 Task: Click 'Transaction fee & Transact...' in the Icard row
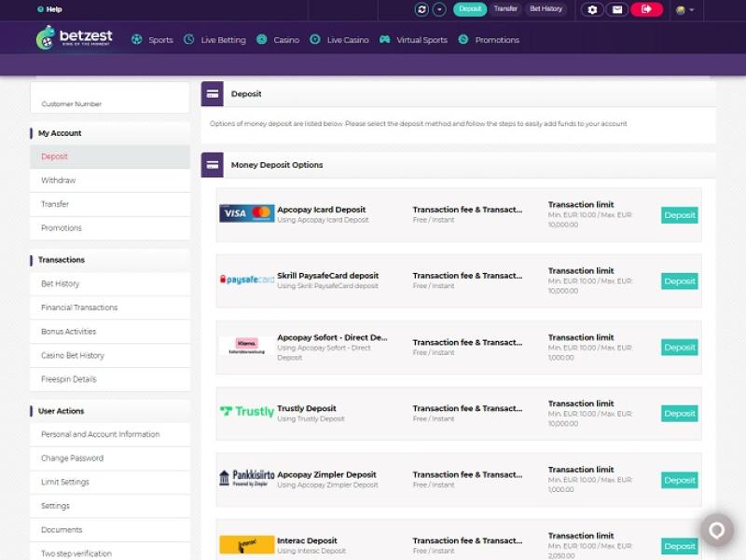point(467,210)
